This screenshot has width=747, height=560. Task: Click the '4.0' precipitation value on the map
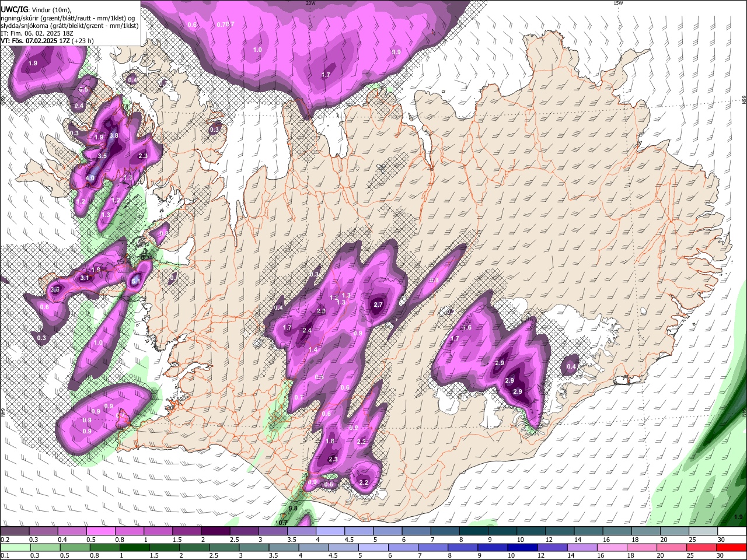tap(90, 178)
